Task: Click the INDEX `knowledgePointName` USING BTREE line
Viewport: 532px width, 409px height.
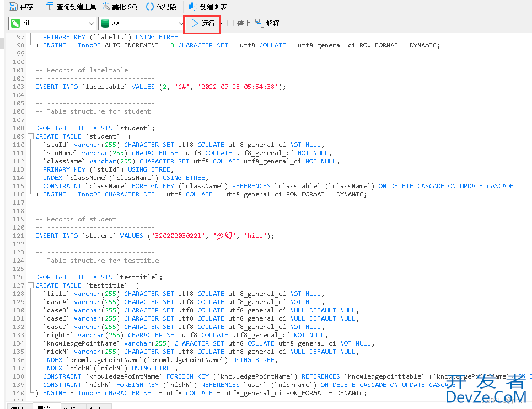Action: pyautogui.click(x=160, y=360)
